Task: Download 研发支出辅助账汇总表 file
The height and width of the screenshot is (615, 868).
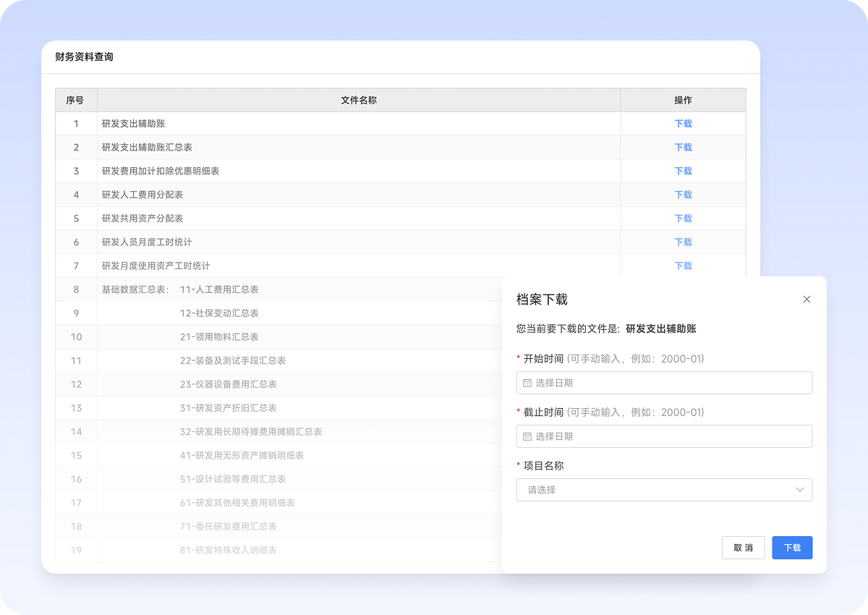Action: pos(683,148)
